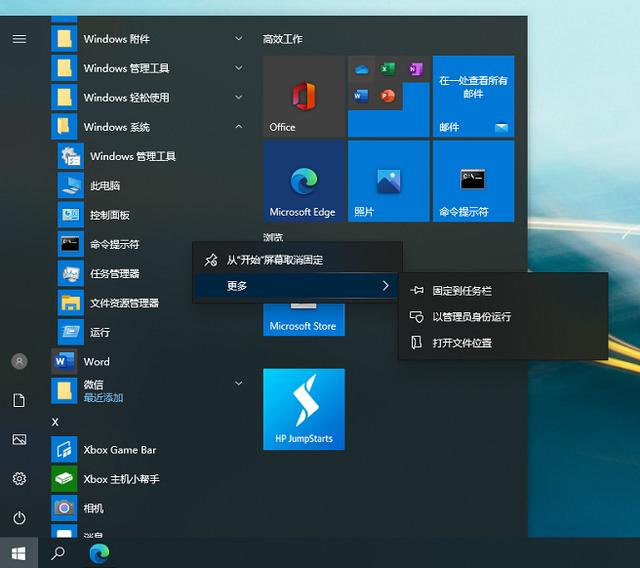Viewport: 640px width, 568px height.
Task: Choose 固定到任务栏 in submenu
Action: pos(503,291)
